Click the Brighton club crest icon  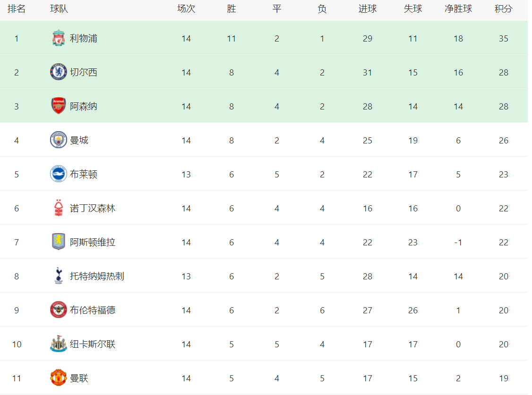click(x=59, y=174)
